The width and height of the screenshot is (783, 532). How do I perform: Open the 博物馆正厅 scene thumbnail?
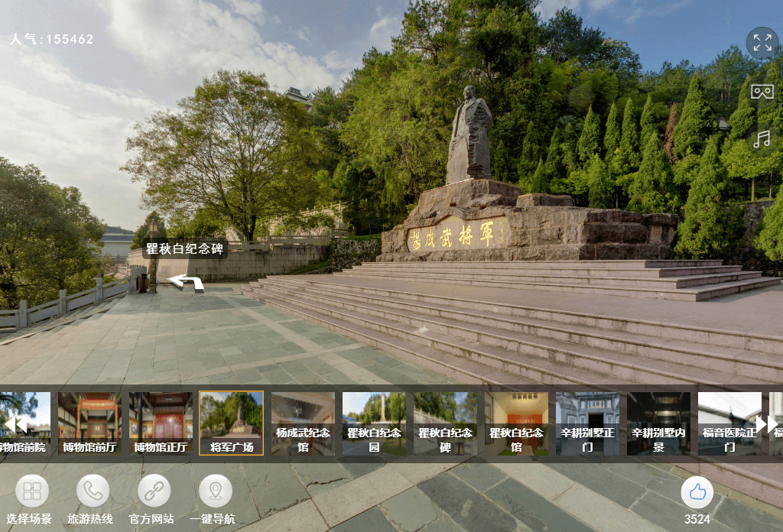point(161,423)
